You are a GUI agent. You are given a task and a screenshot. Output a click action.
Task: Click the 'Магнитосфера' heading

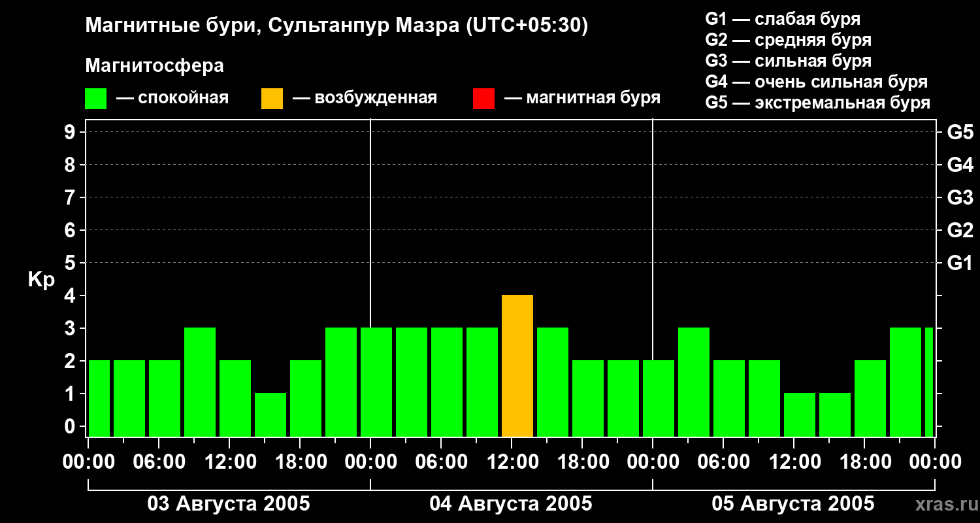[154, 66]
